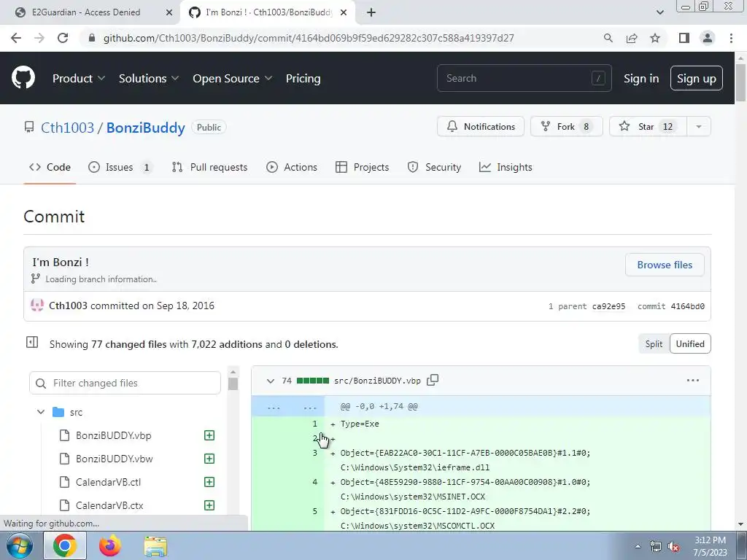Viewport: 747px width, 560px height.
Task: Toggle the file tree sidebar icon
Action: [x=32, y=342]
